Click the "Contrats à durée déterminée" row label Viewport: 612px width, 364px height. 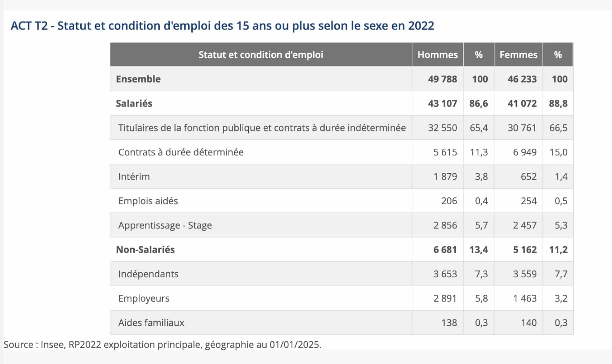tap(181, 152)
